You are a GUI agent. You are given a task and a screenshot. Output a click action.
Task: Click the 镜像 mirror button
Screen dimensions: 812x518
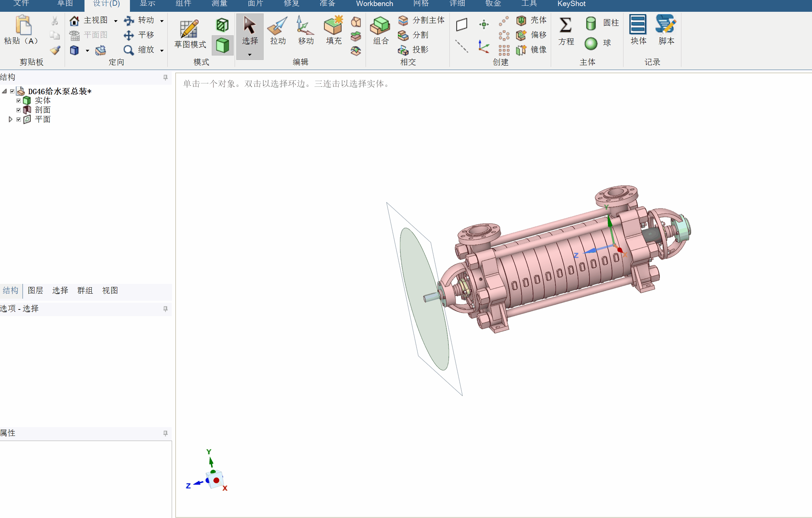[x=532, y=50]
